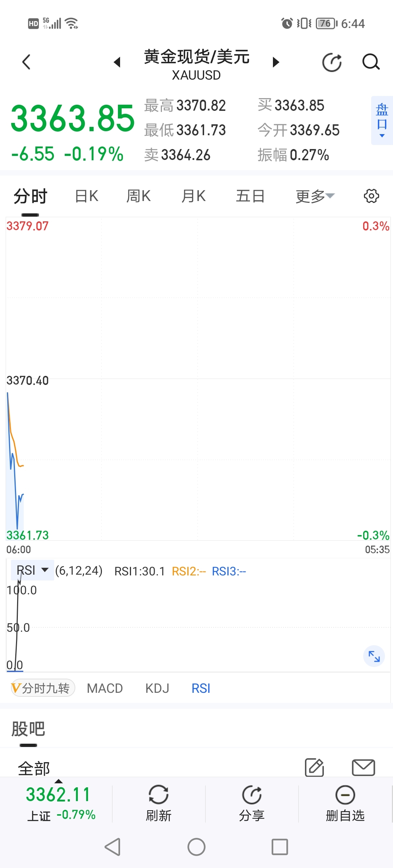Open the search magnifier icon

click(x=371, y=62)
